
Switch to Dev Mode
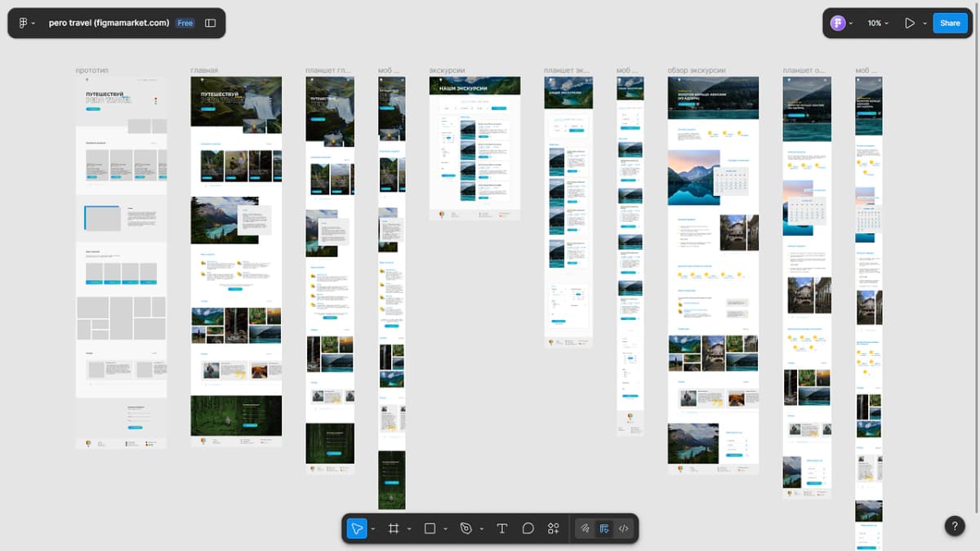click(x=623, y=528)
